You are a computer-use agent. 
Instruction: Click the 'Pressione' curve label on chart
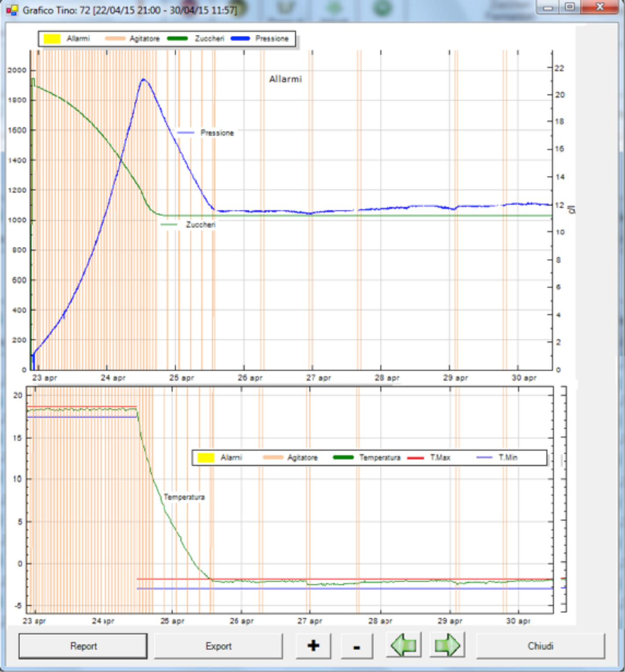[217, 133]
